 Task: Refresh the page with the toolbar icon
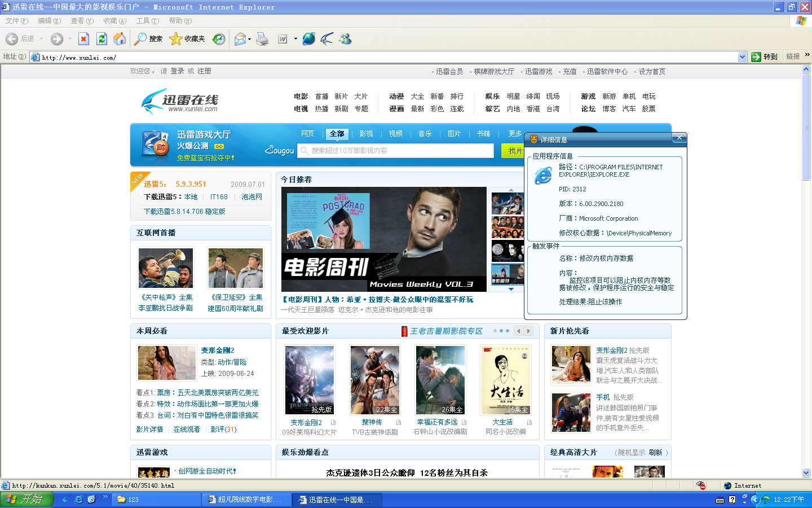101,38
